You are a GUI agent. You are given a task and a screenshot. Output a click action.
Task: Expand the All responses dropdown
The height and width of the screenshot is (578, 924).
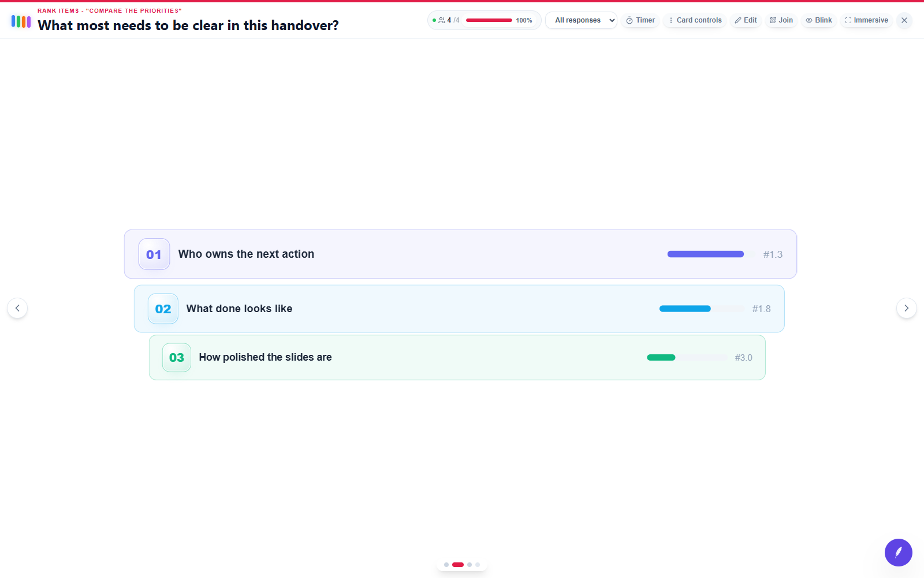582,20
